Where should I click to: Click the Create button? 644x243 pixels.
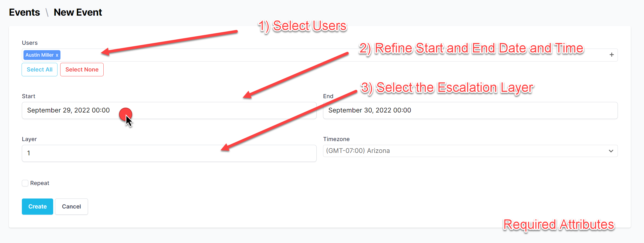click(38, 207)
